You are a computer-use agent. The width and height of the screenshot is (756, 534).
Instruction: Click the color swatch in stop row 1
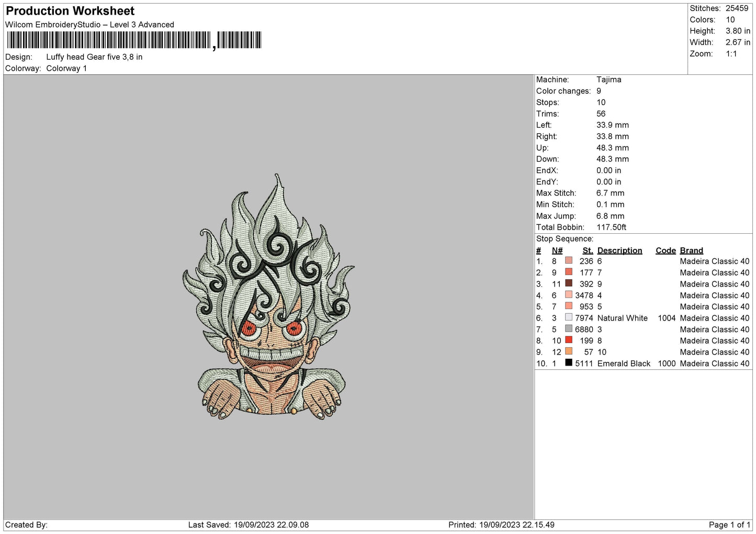pos(569,260)
